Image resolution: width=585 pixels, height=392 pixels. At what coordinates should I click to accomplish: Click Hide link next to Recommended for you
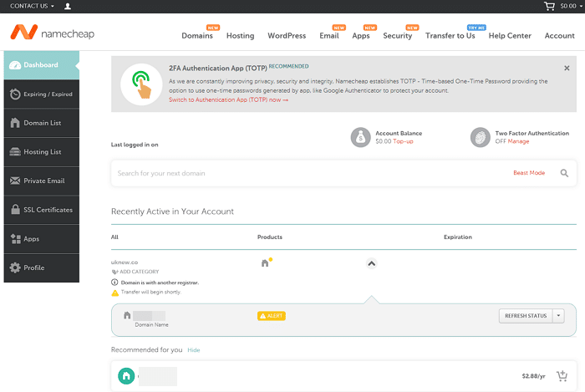coord(194,350)
